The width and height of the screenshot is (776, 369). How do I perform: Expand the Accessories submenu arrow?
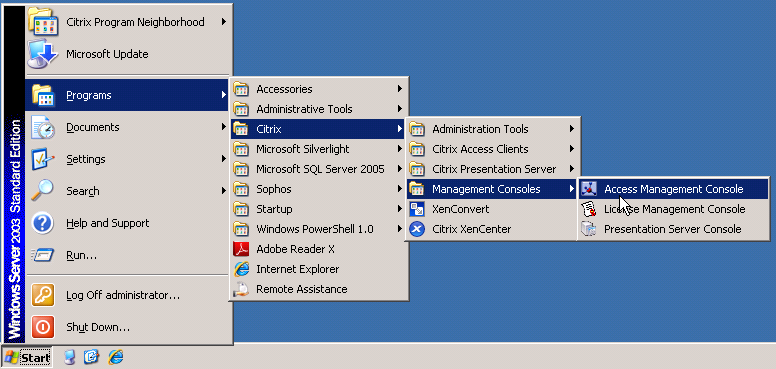point(399,89)
